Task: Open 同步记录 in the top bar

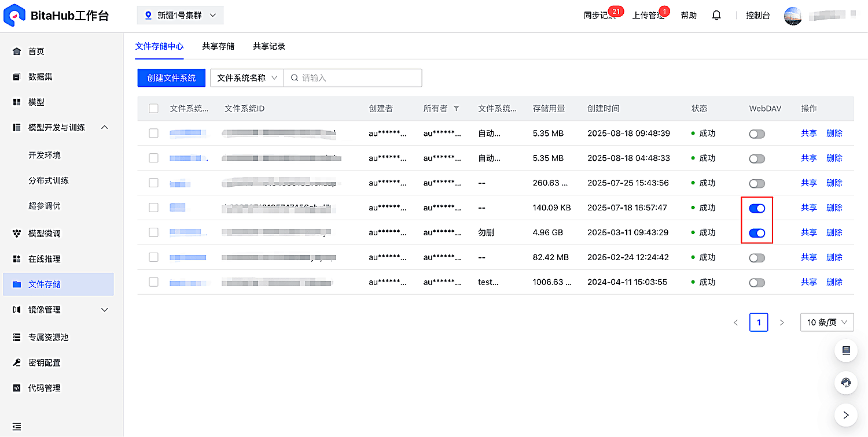Action: coord(599,16)
